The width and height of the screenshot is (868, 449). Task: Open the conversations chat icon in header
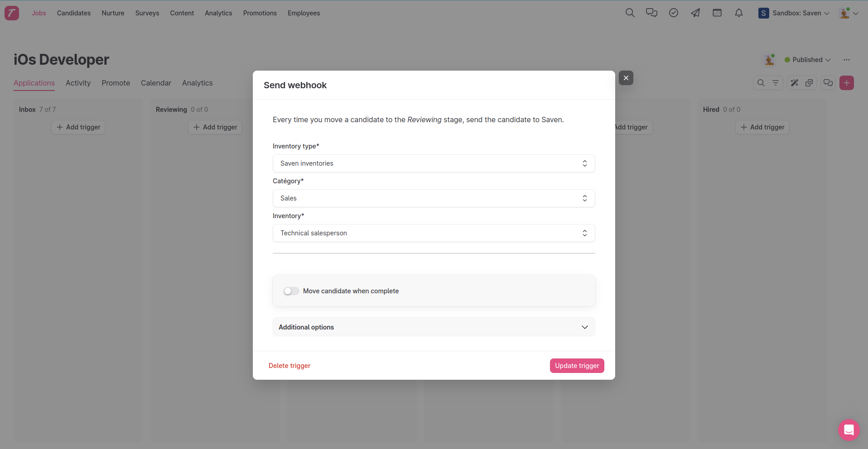[651, 13]
